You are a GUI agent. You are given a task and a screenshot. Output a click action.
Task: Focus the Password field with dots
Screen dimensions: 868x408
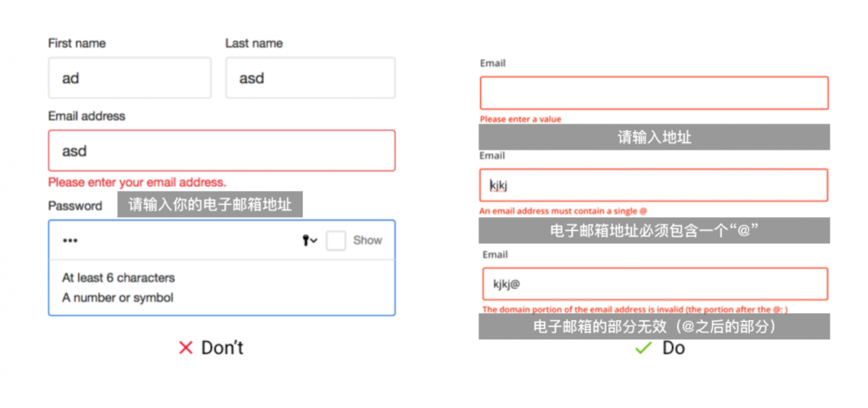222,240
